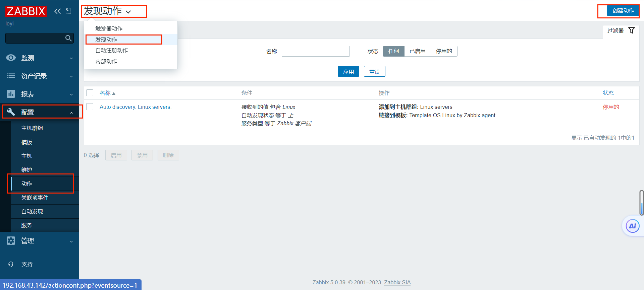
Task: Select the 停用的 status filter
Action: coord(444,51)
